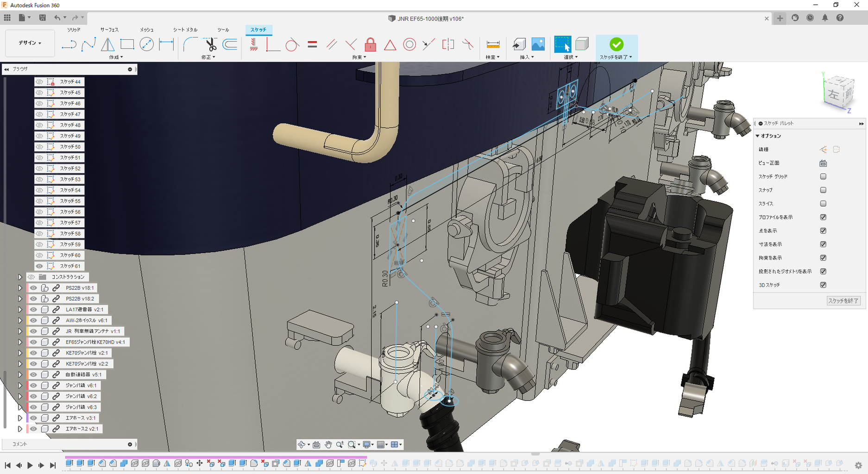868x474 pixels.
Task: Click the green Finish Sketch checkmark
Action: coord(616,44)
